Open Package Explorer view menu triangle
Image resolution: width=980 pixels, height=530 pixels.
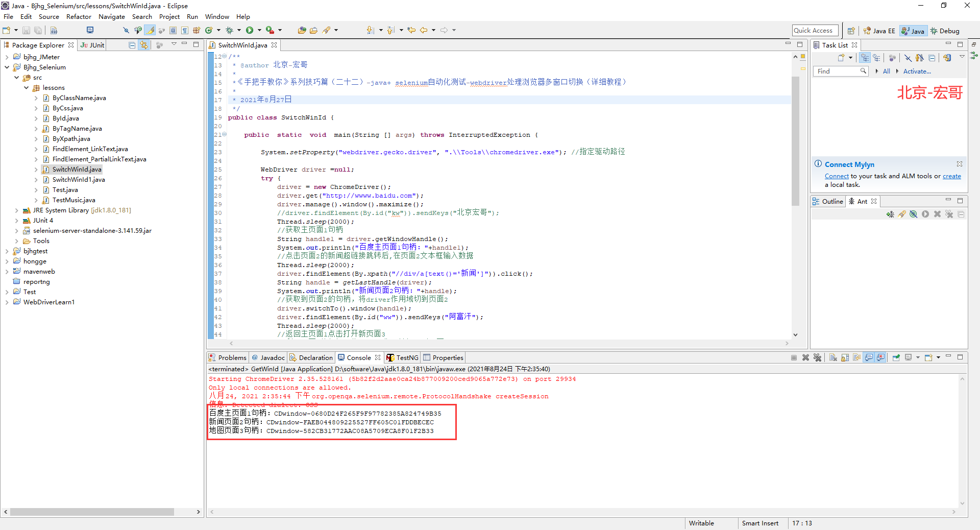(174, 44)
